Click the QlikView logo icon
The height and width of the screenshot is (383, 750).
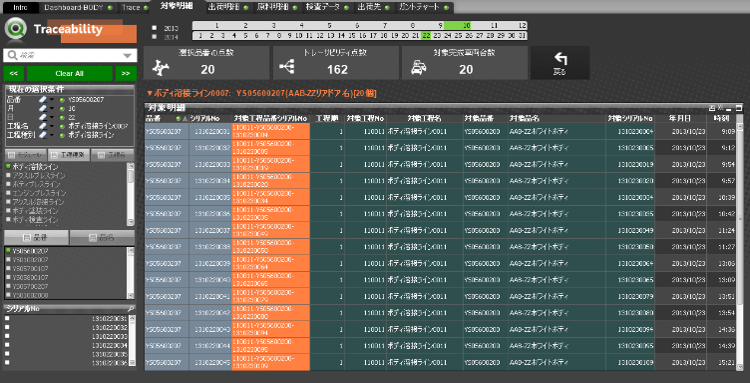click(15, 30)
